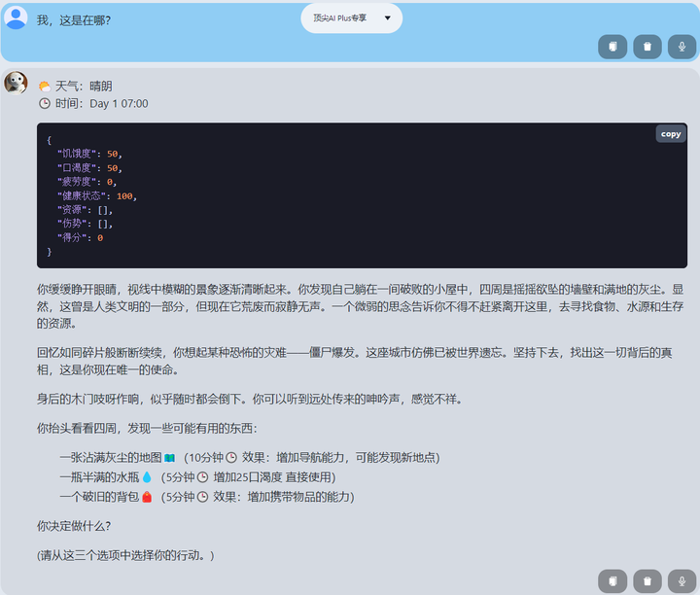Click paragraph starting "你缓缓睁开眼睛"

(x=360, y=306)
